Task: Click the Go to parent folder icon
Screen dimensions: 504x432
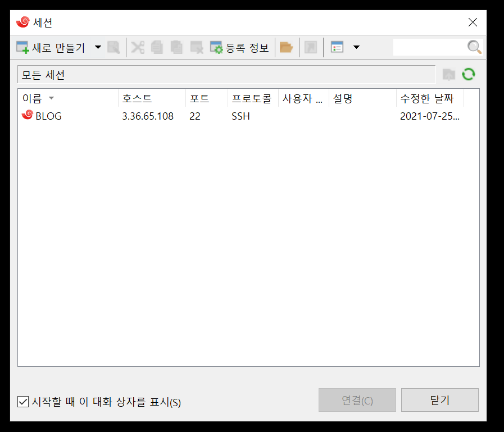Action: click(x=449, y=74)
